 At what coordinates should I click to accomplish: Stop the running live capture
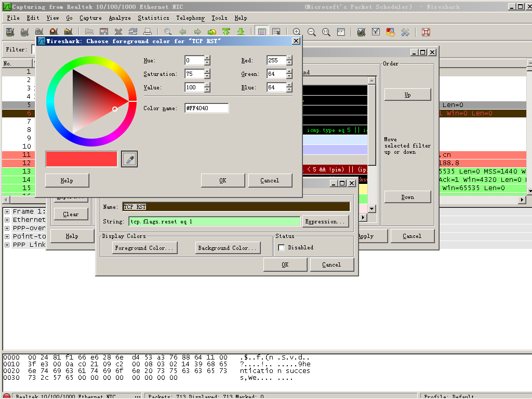coord(54,32)
